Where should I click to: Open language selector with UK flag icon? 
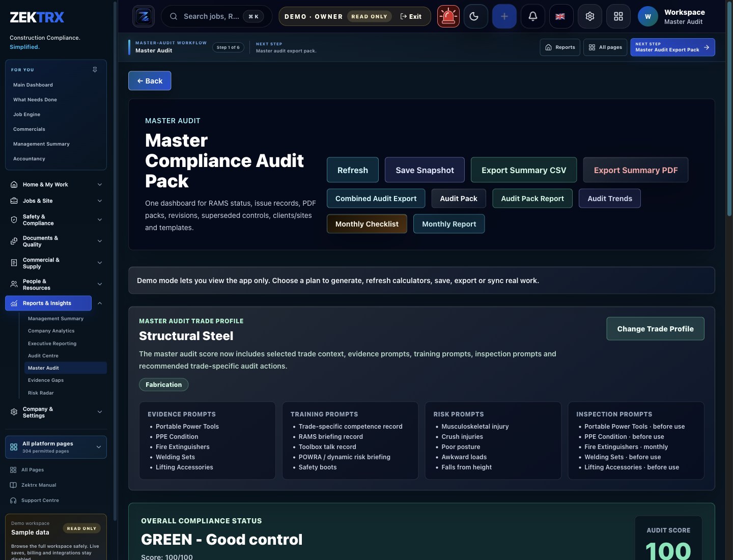pyautogui.click(x=561, y=16)
